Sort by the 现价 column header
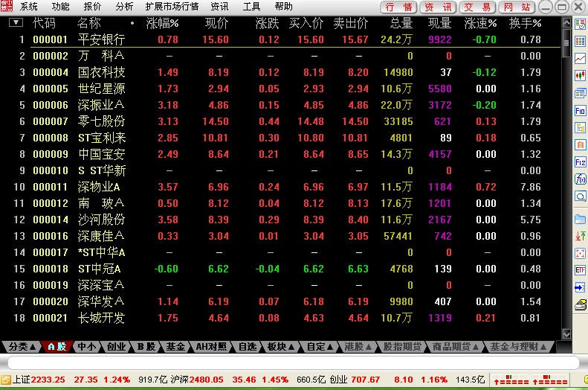The width and height of the screenshot is (588, 390). (x=216, y=23)
